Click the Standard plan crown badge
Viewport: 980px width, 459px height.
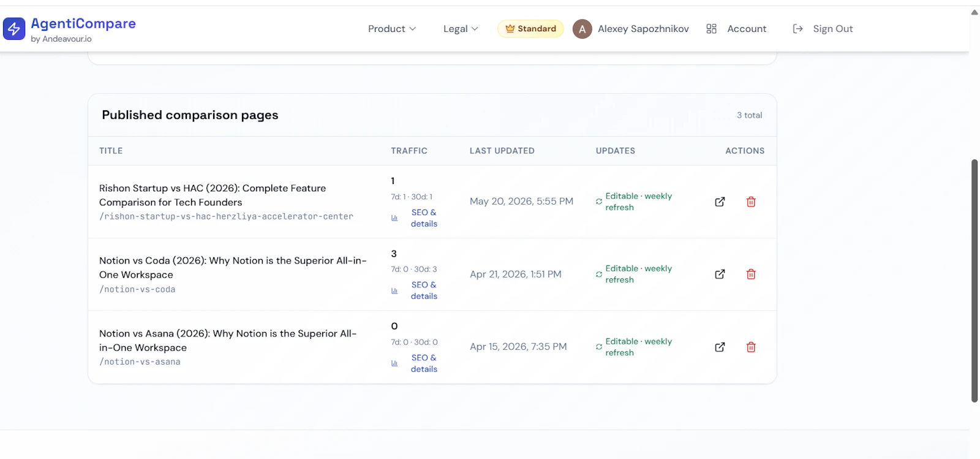click(x=530, y=29)
